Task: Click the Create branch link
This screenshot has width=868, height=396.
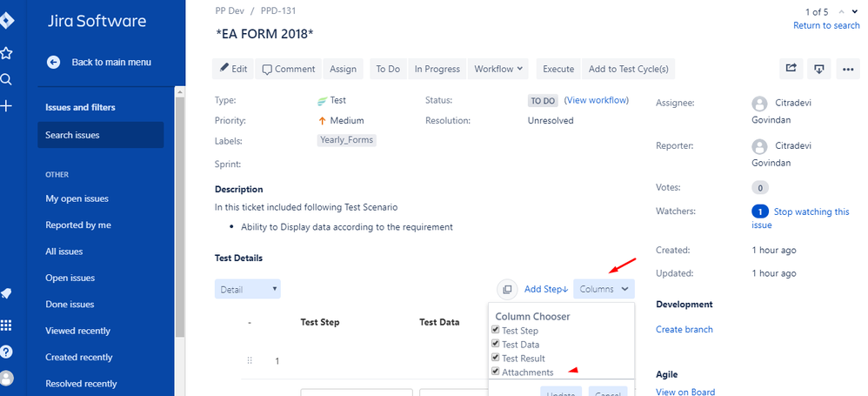Action: (684, 330)
